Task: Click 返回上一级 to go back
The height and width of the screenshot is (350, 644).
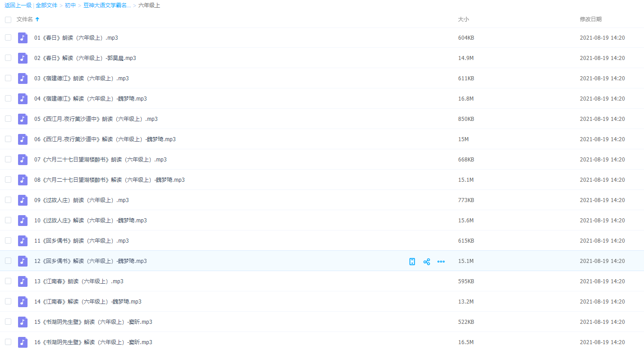Action: coord(18,5)
